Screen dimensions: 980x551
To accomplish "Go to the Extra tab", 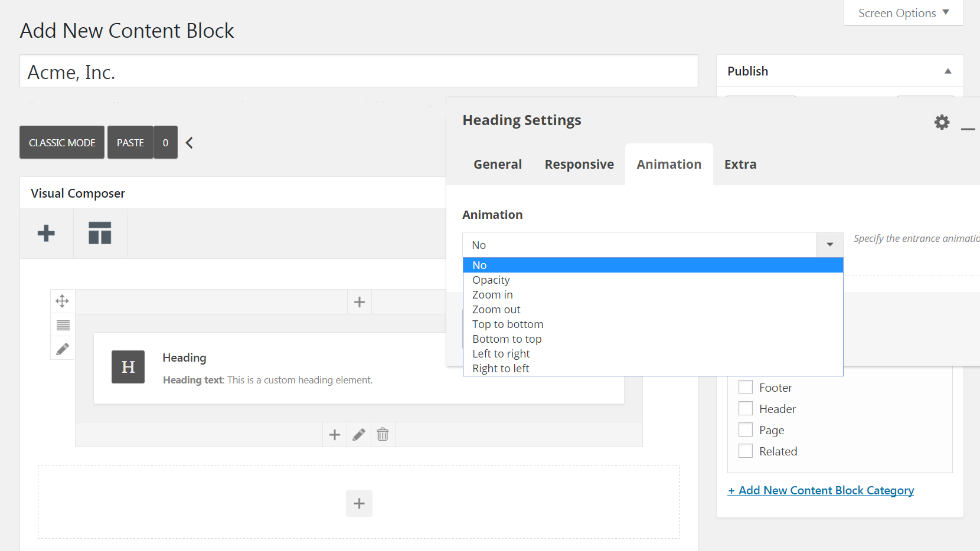I will 740,165.
